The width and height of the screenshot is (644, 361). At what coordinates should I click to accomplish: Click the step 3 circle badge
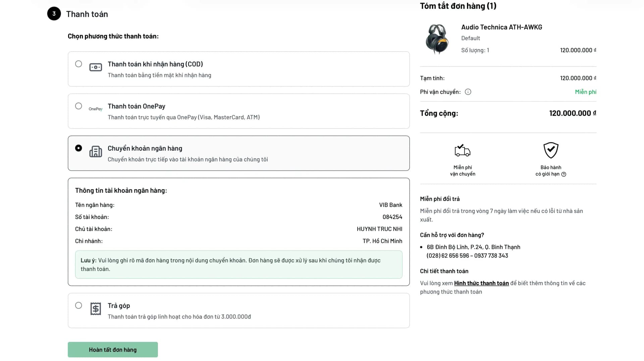pos(54,14)
